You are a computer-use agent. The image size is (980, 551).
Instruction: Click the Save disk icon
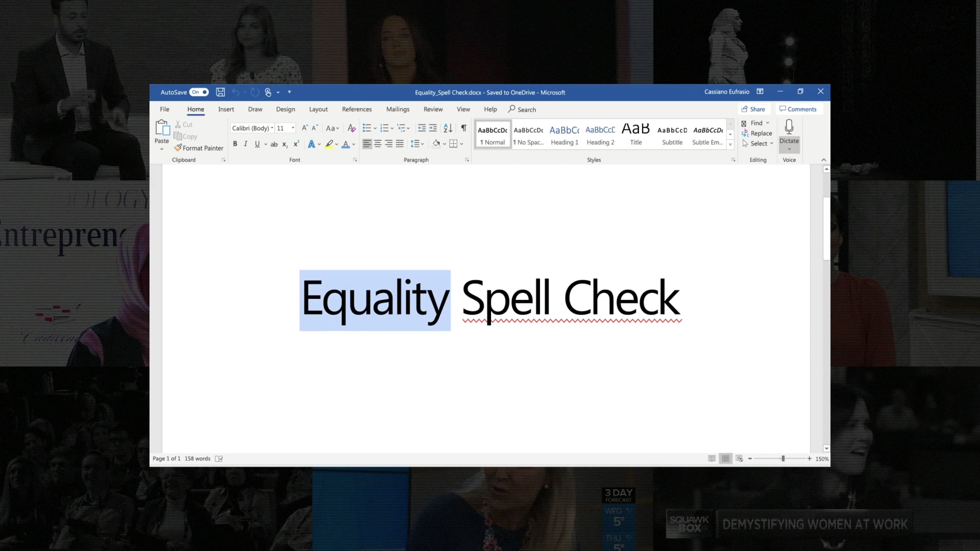[220, 92]
